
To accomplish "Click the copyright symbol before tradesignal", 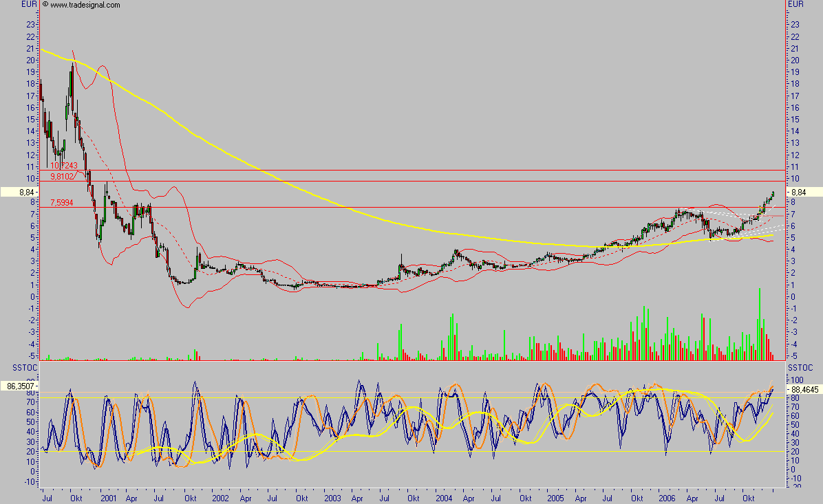I will (x=45, y=5).
